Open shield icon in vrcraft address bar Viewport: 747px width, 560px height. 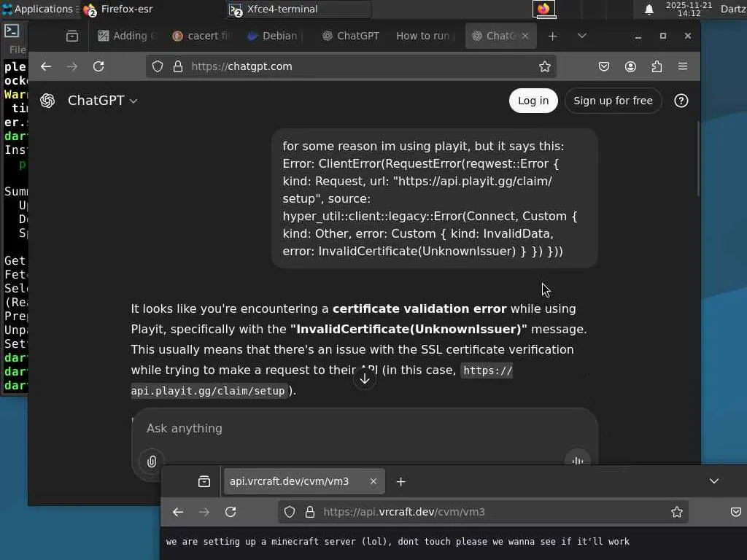click(289, 512)
